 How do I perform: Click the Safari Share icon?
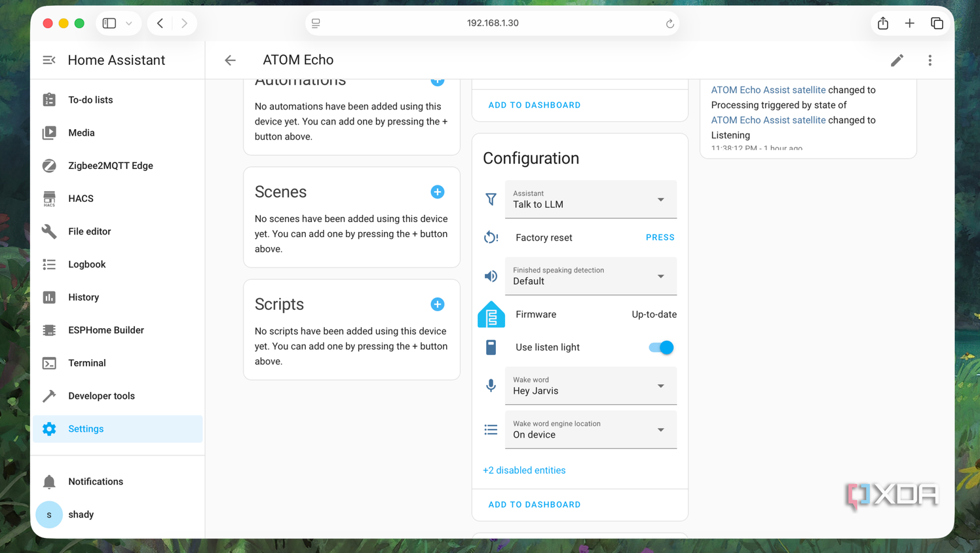[883, 24]
